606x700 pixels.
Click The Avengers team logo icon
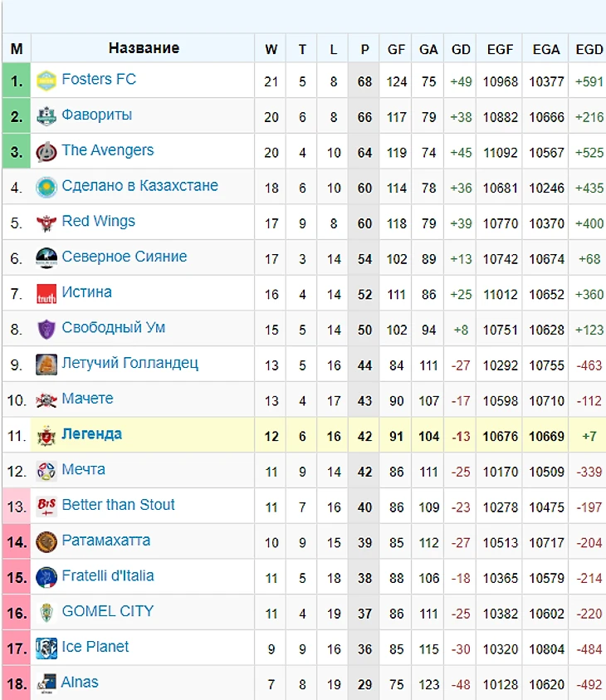[x=46, y=152]
